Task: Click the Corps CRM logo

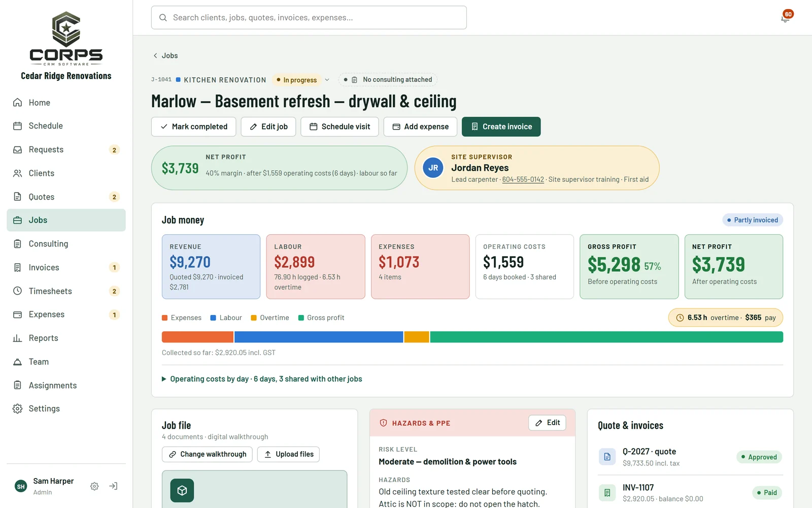Action: coord(66,39)
